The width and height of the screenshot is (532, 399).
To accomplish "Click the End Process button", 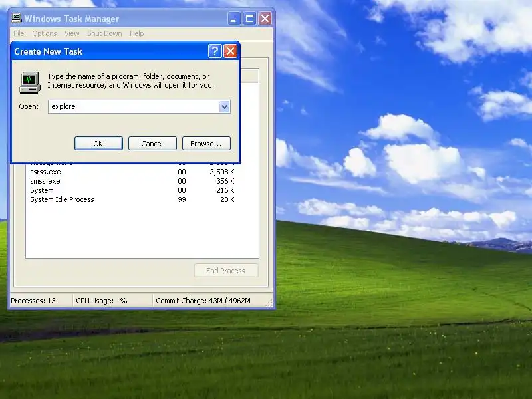I will coord(226,271).
